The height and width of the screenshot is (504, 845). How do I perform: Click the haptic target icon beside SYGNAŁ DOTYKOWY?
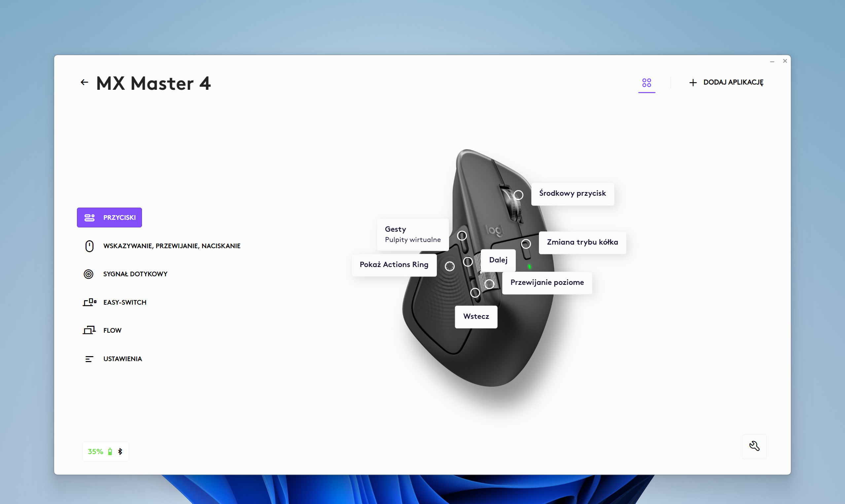(88, 274)
